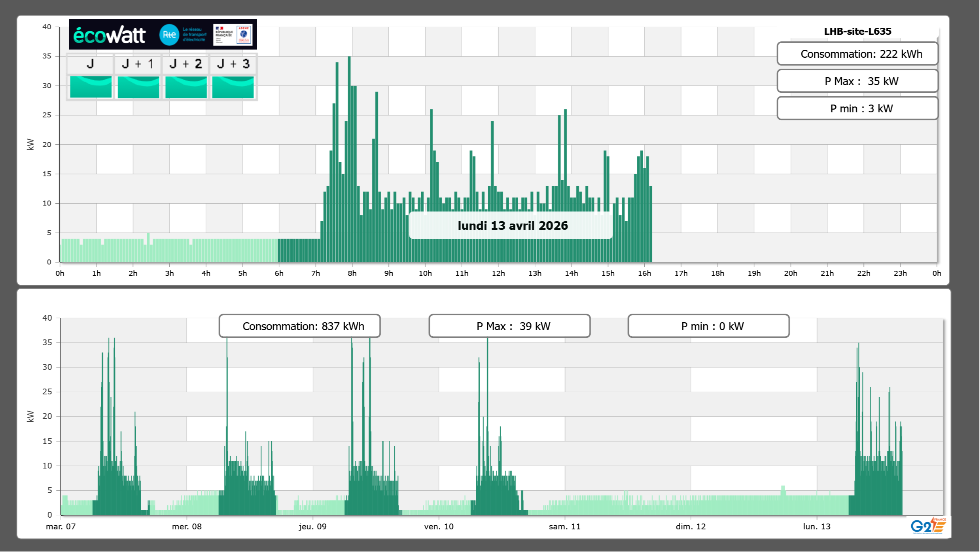Click the République Française ADEME logo
The height and width of the screenshot is (552, 980).
[x=233, y=35]
